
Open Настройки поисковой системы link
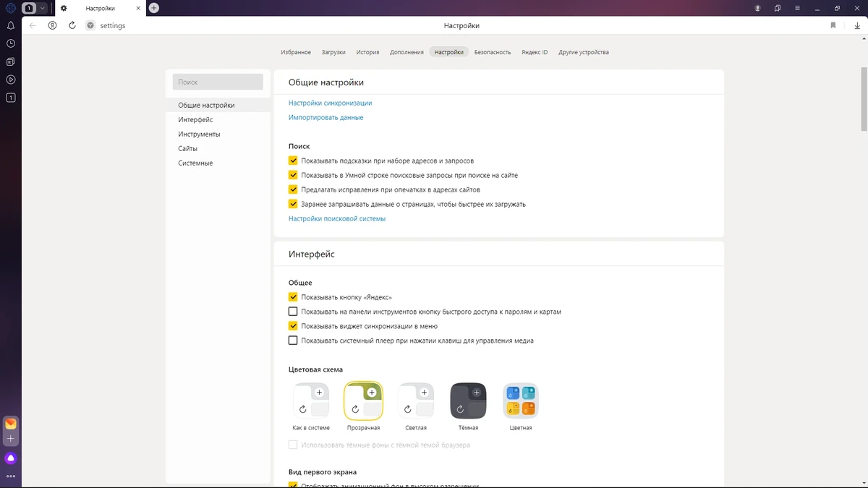coord(337,218)
